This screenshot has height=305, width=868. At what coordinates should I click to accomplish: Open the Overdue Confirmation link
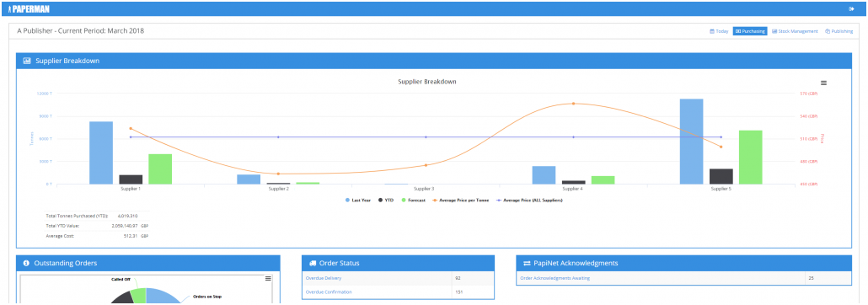pos(329,292)
